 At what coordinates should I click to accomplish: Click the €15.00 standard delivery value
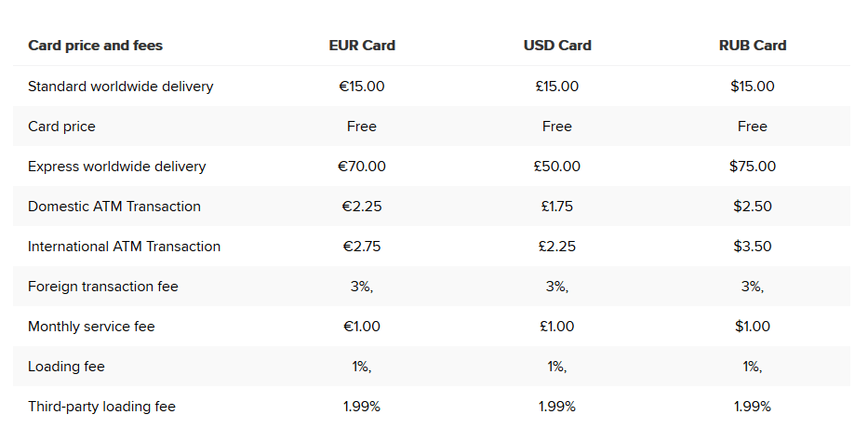coord(362,87)
